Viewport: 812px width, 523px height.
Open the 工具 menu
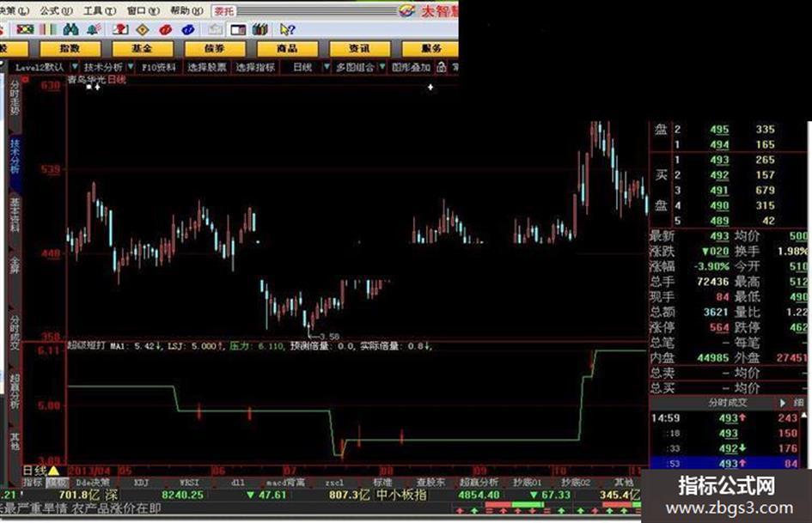click(100, 10)
